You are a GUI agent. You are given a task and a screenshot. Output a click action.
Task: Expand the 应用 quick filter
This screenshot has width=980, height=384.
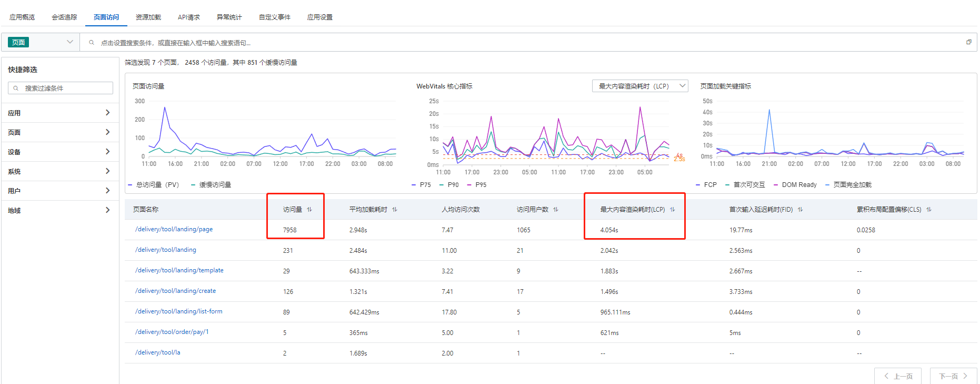pos(59,113)
